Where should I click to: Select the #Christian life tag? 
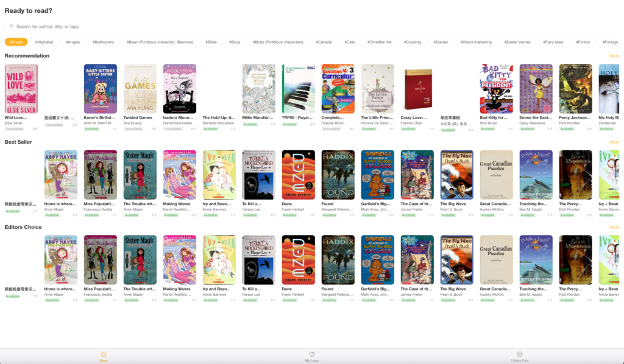tap(379, 42)
